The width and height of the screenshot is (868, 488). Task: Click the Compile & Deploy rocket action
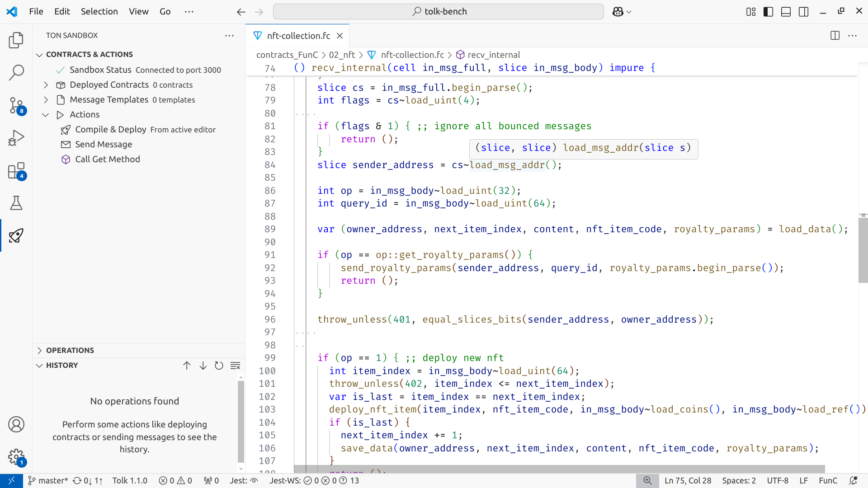tap(138, 130)
